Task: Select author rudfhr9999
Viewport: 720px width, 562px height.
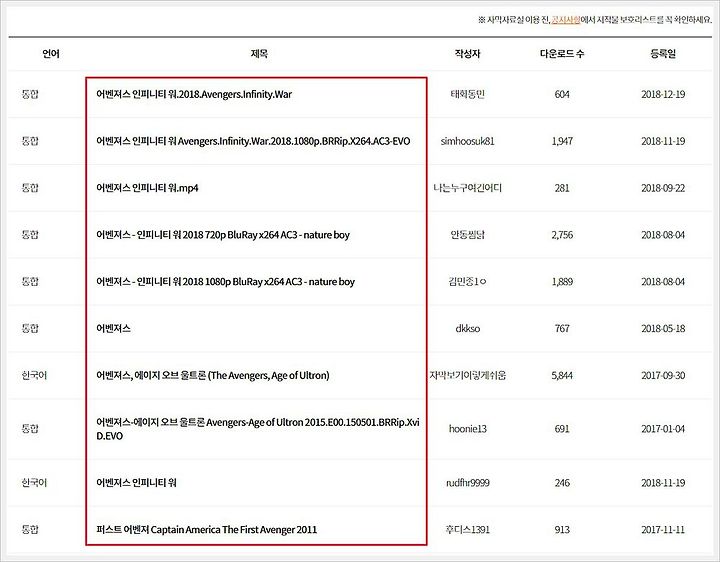Action: (467, 483)
